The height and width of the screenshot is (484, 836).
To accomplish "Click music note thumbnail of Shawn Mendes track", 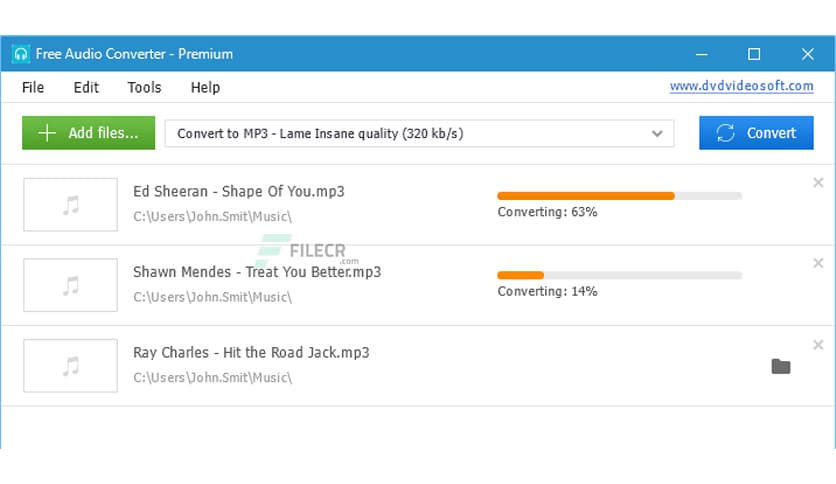I will click(70, 285).
